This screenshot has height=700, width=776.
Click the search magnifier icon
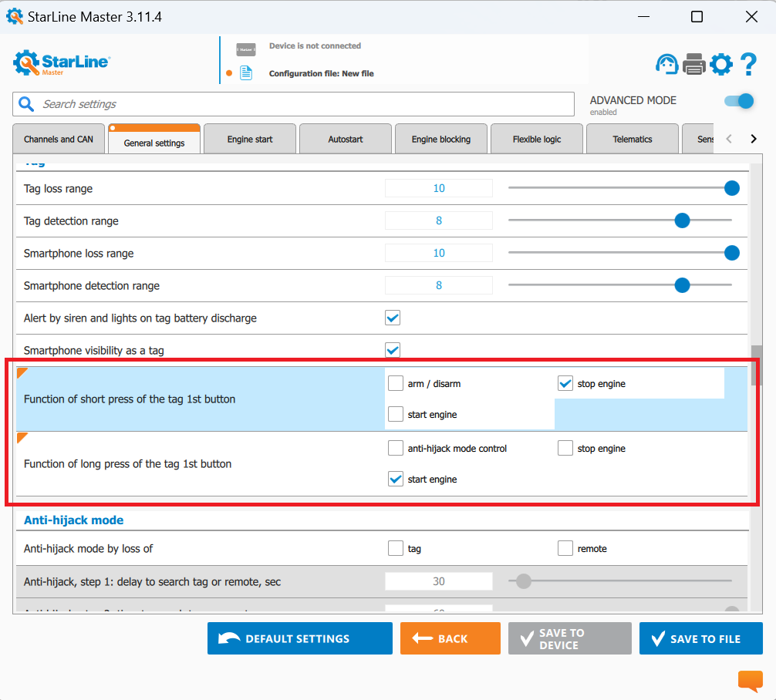coord(26,104)
